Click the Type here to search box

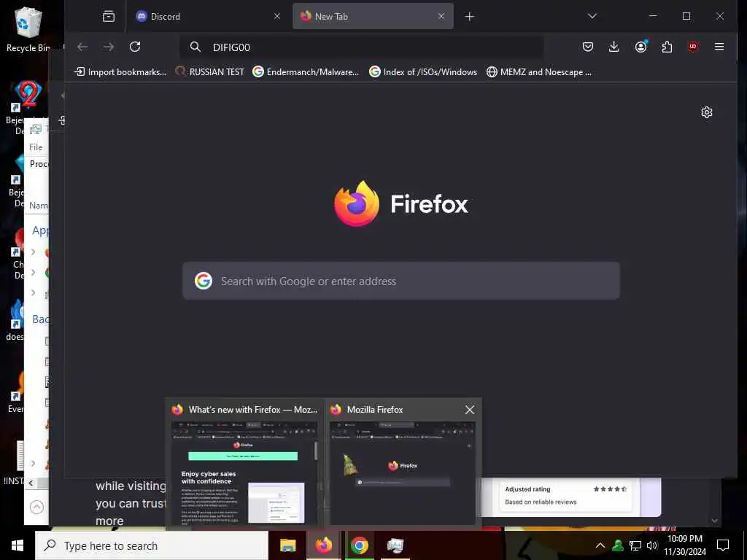(x=152, y=545)
